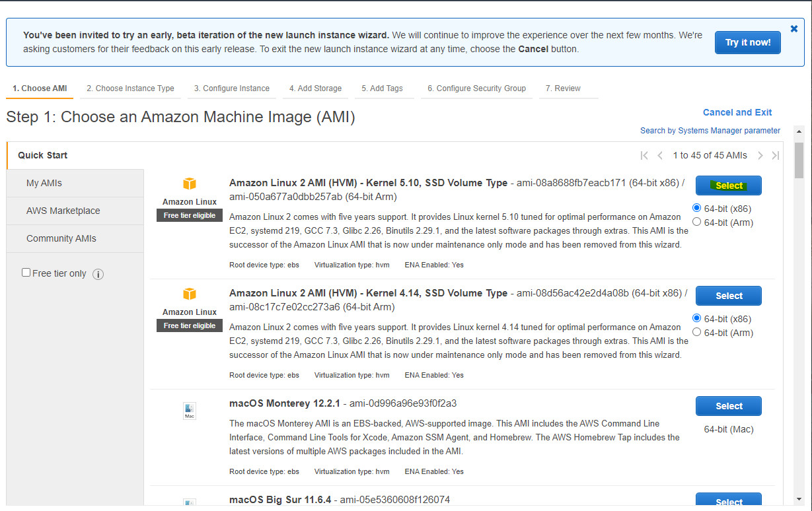Image resolution: width=812 pixels, height=511 pixels.
Task: Click the last page arrow in AMI pagination
Action: (x=775, y=155)
